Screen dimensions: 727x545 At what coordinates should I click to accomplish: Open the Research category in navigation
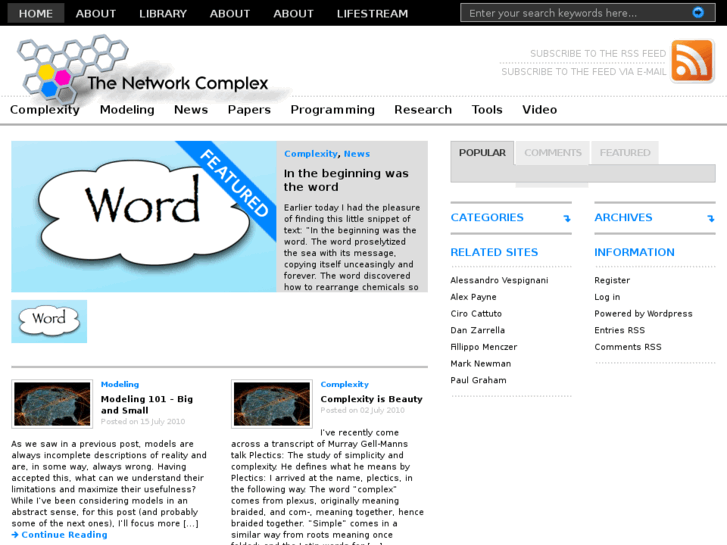click(423, 109)
